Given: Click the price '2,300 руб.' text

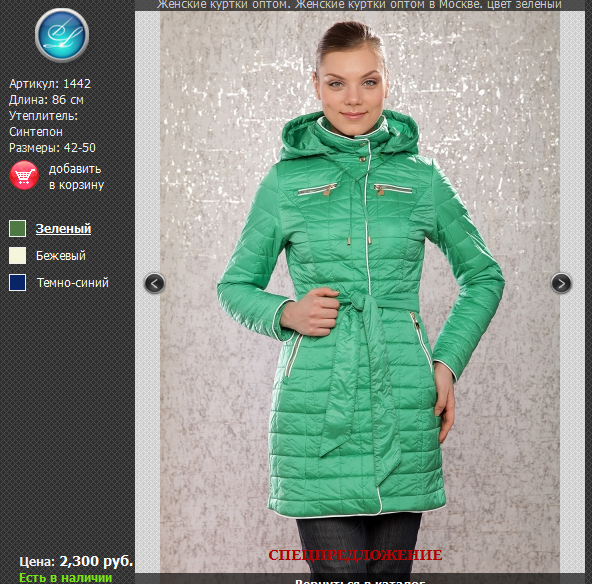Looking at the screenshot, I should pyautogui.click(x=96, y=561).
